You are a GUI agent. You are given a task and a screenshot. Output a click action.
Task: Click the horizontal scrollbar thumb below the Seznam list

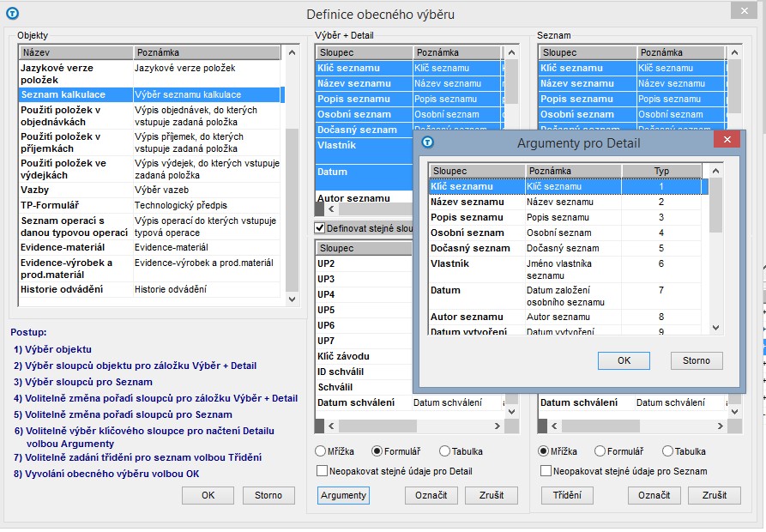pyautogui.click(x=603, y=426)
